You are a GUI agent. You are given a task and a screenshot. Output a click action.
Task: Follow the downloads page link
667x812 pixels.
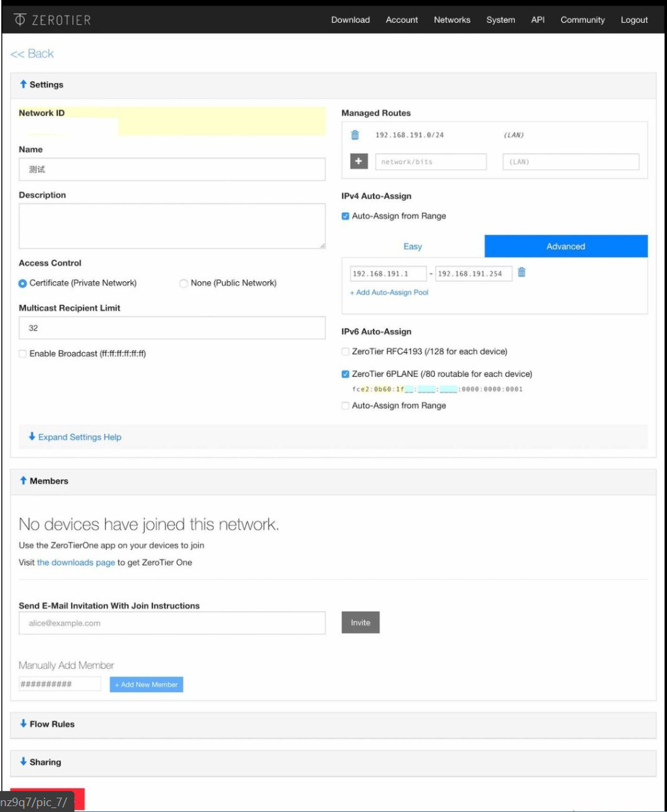76,562
